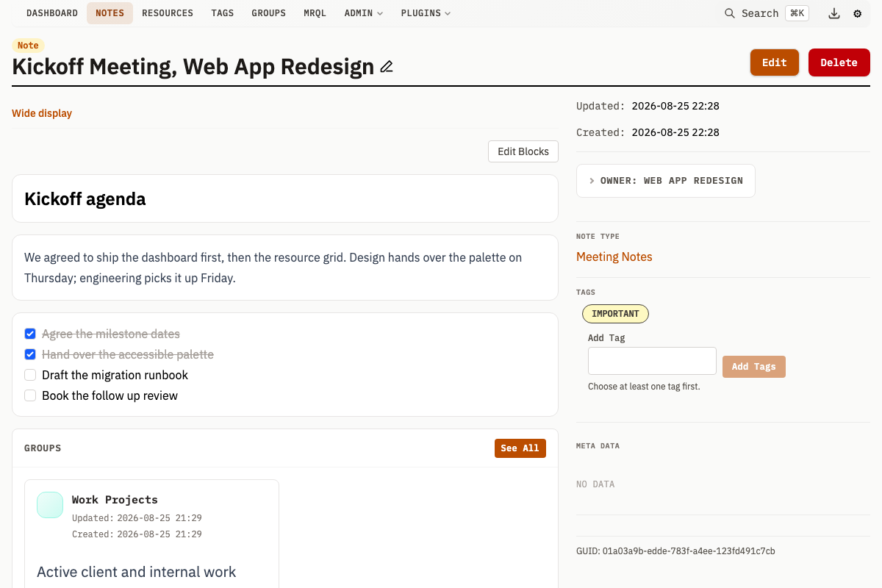Expand the Admin dropdown menu
This screenshot has height=588, width=882.
click(364, 13)
